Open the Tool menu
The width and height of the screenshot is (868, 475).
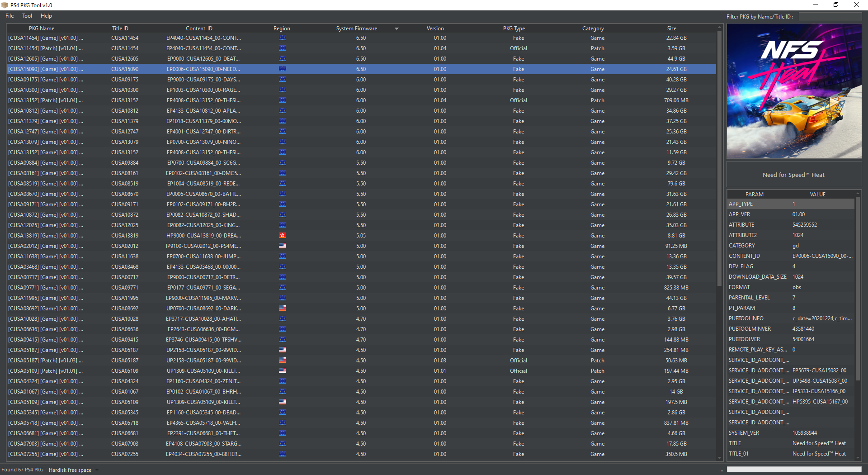tap(27, 16)
